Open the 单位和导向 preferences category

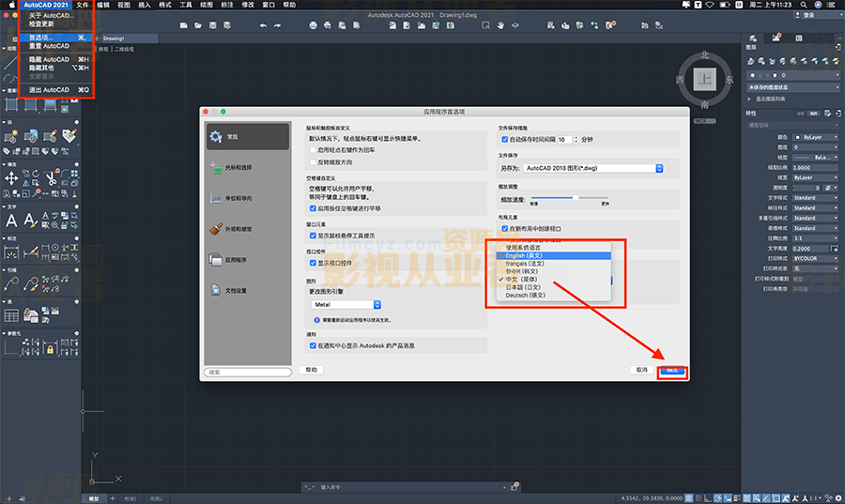[x=248, y=198]
